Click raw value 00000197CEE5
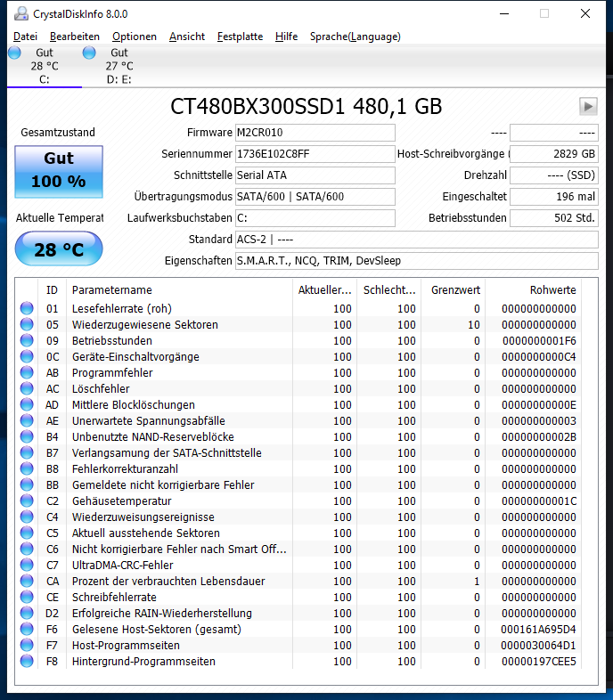Screen dimensions: 613x700 click(x=538, y=662)
